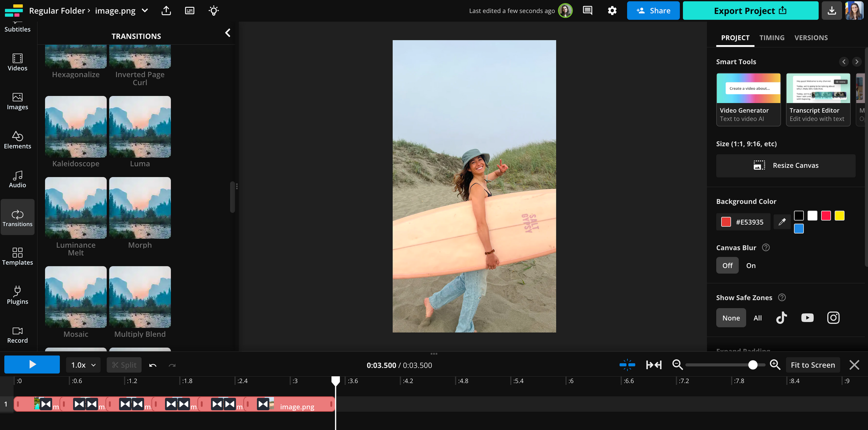Open the Plugins sidebar section
Image resolution: width=868 pixels, height=430 pixels.
pos(17,295)
